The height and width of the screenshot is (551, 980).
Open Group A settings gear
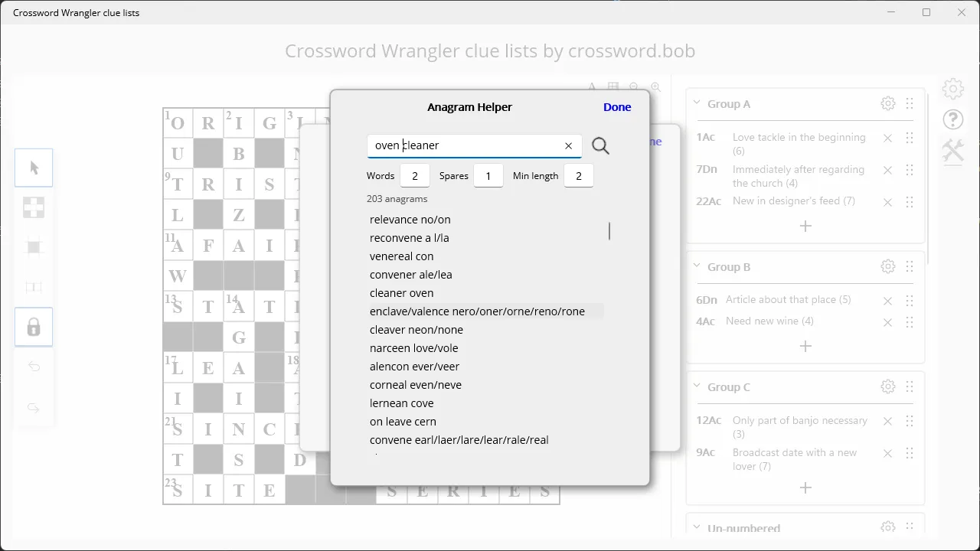pyautogui.click(x=888, y=103)
